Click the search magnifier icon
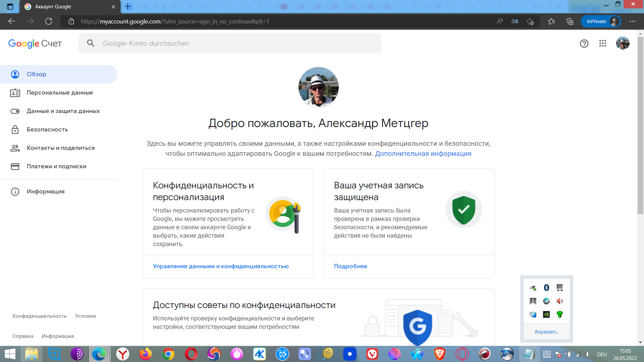 pyautogui.click(x=91, y=43)
